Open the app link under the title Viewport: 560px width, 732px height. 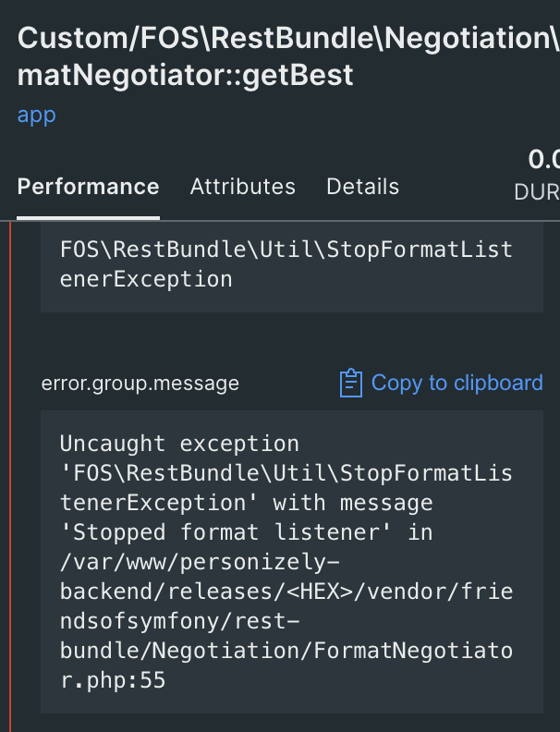pyautogui.click(x=37, y=116)
